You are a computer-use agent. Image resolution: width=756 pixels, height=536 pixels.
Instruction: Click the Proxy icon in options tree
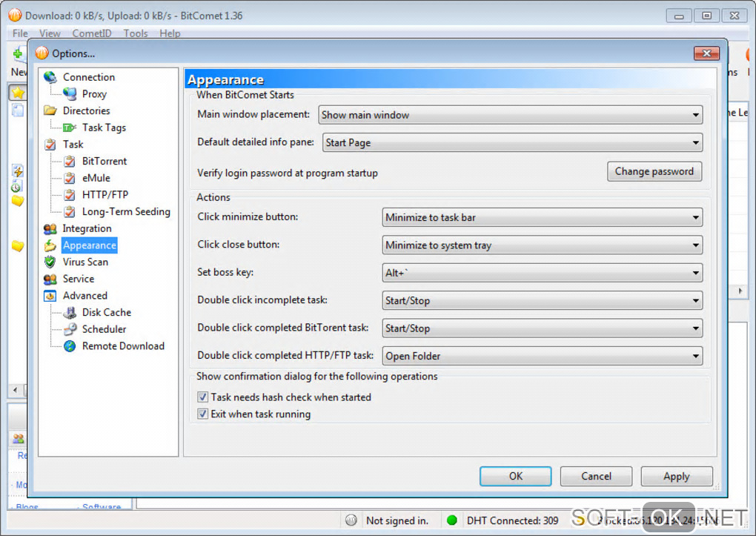70,94
